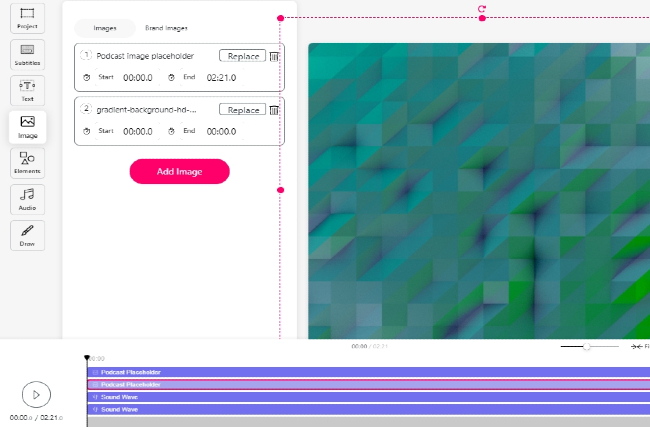
Task: Edit Start time of gradient-background-hd image
Action: tap(138, 131)
